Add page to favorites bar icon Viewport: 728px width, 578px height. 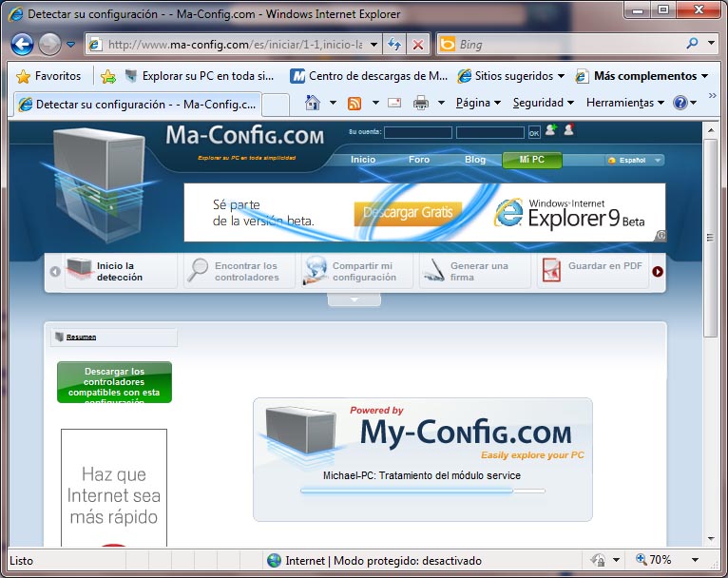click(x=108, y=77)
